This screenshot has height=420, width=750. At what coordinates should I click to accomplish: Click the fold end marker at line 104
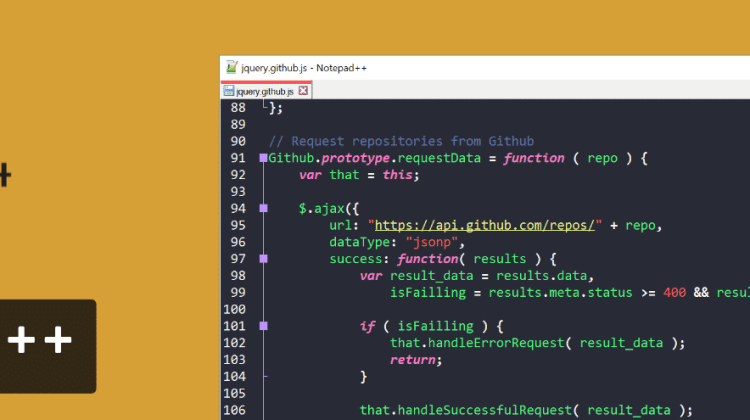[264, 376]
